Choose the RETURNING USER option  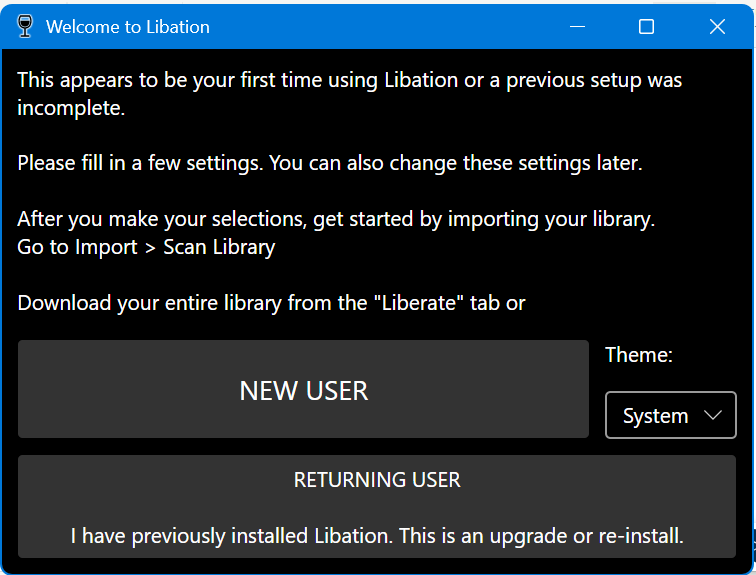pyautogui.click(x=377, y=506)
